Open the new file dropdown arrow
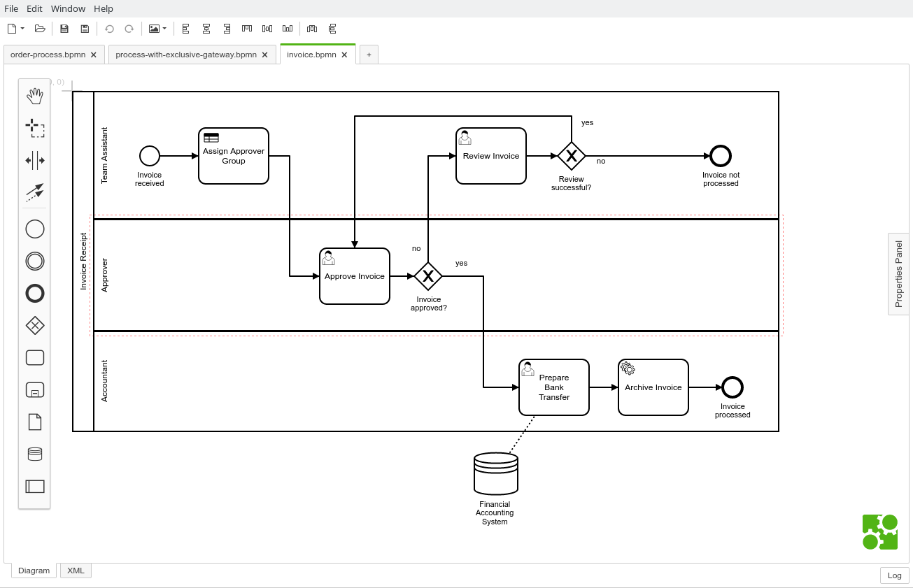 point(22,29)
